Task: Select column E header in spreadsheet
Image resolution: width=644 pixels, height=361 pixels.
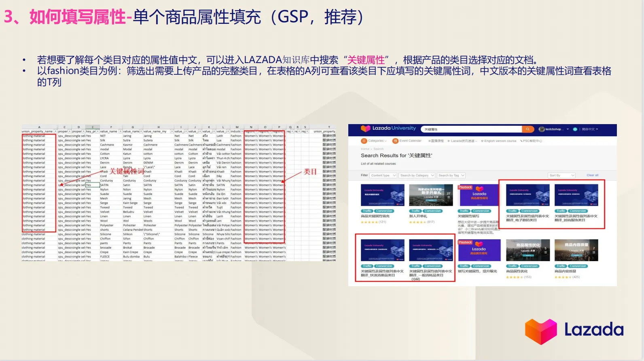Action: (93, 127)
